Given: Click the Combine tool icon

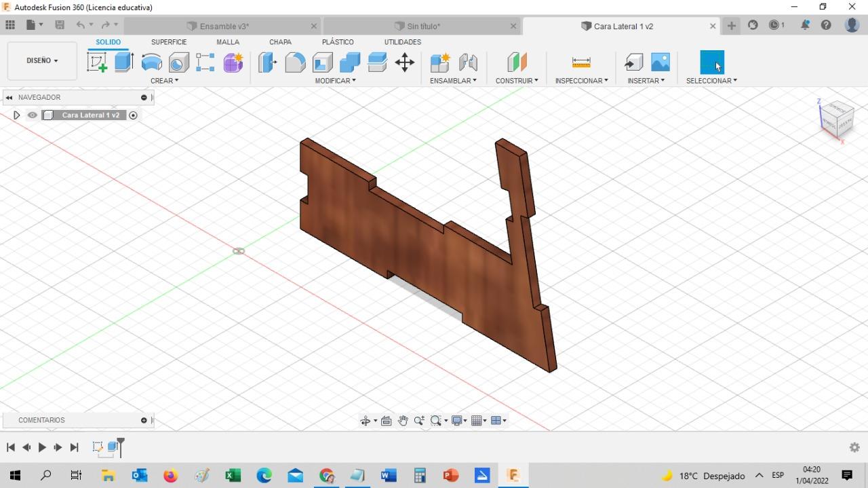Looking at the screenshot, I should [350, 62].
